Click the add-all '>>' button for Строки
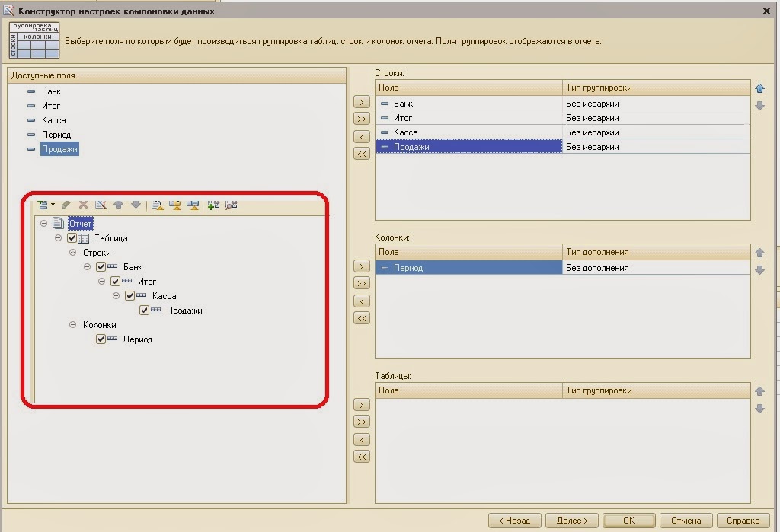 (x=362, y=119)
